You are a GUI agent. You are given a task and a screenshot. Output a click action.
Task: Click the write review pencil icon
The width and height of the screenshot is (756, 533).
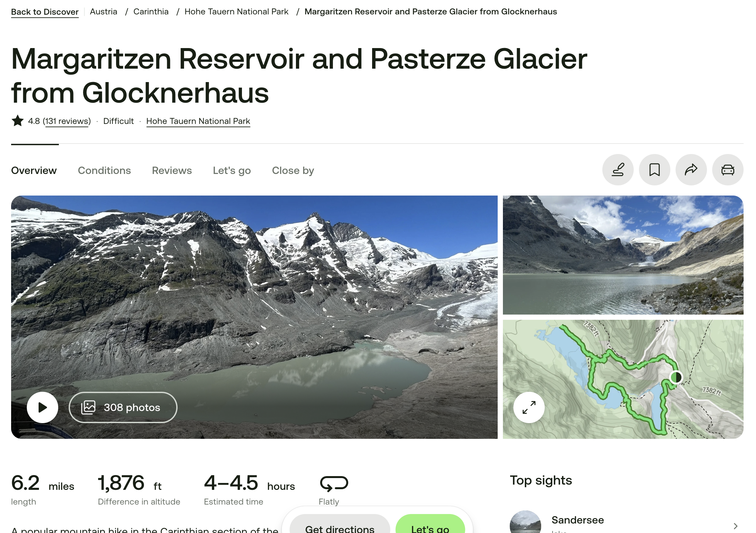(618, 170)
